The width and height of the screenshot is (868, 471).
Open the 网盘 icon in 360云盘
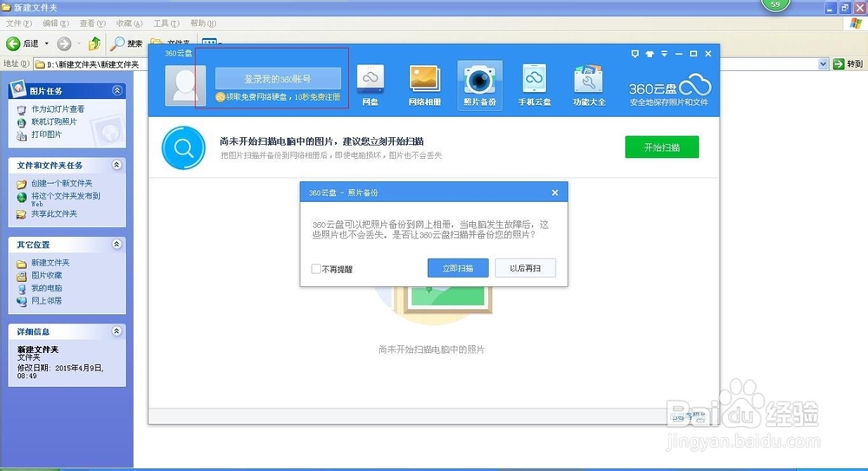[x=371, y=85]
